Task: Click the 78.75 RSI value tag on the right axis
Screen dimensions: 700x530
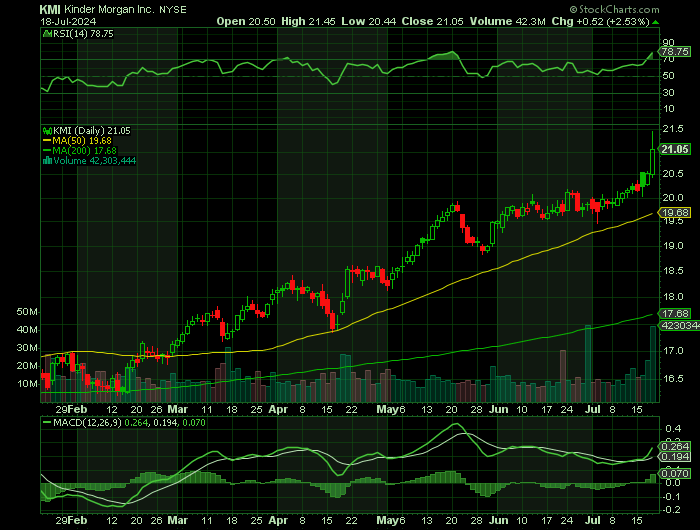Action: click(675, 52)
